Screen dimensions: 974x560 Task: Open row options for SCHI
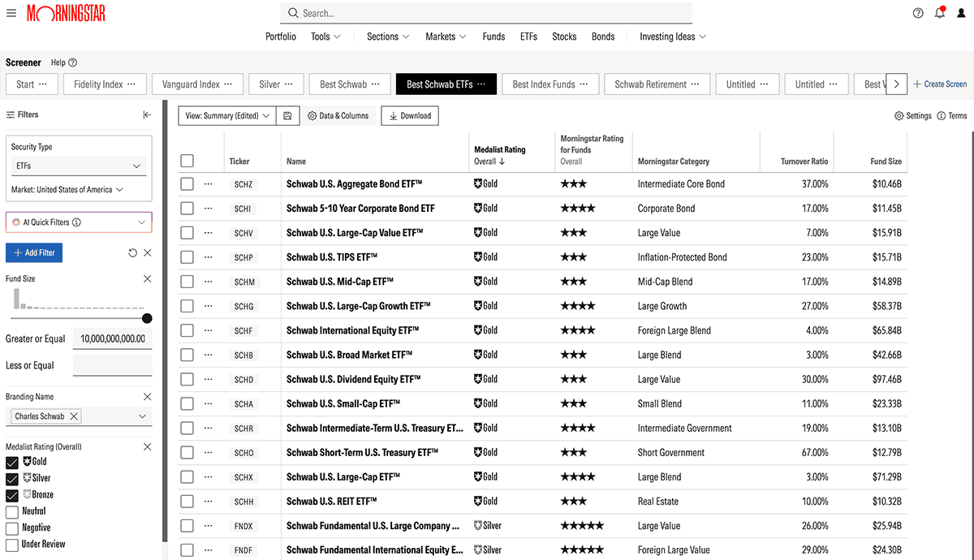point(209,209)
